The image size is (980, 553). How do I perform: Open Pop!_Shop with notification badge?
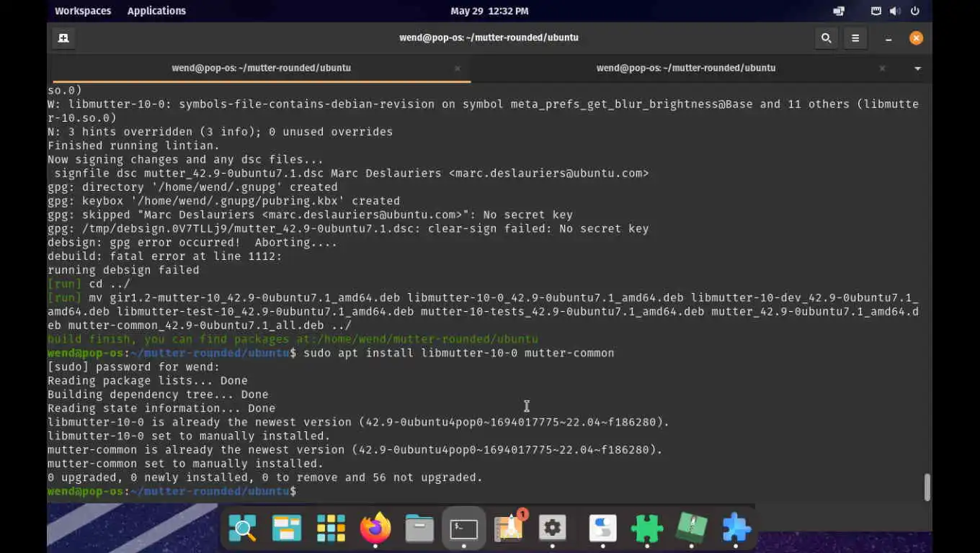pos(509,528)
